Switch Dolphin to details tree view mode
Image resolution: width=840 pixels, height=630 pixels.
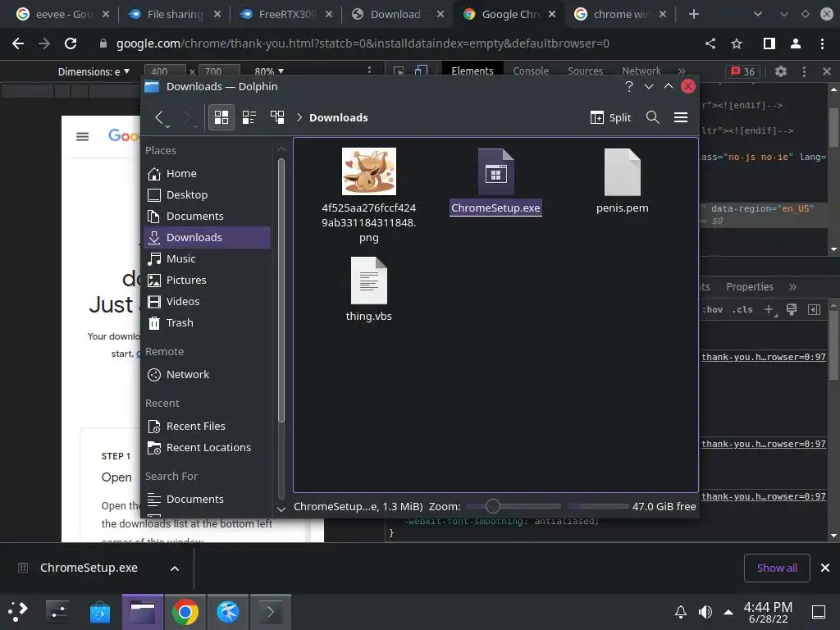point(277,116)
